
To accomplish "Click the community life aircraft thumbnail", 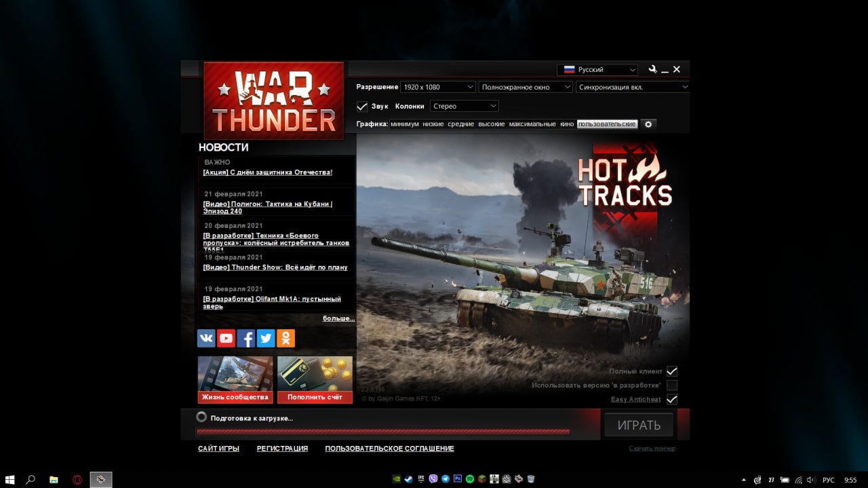I will coord(235,374).
